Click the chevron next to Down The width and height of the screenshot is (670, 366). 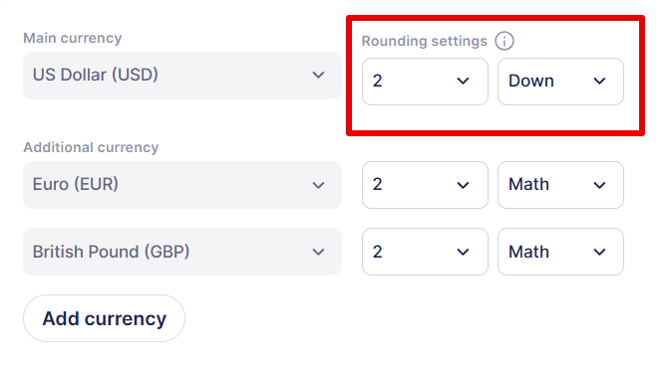pos(599,81)
